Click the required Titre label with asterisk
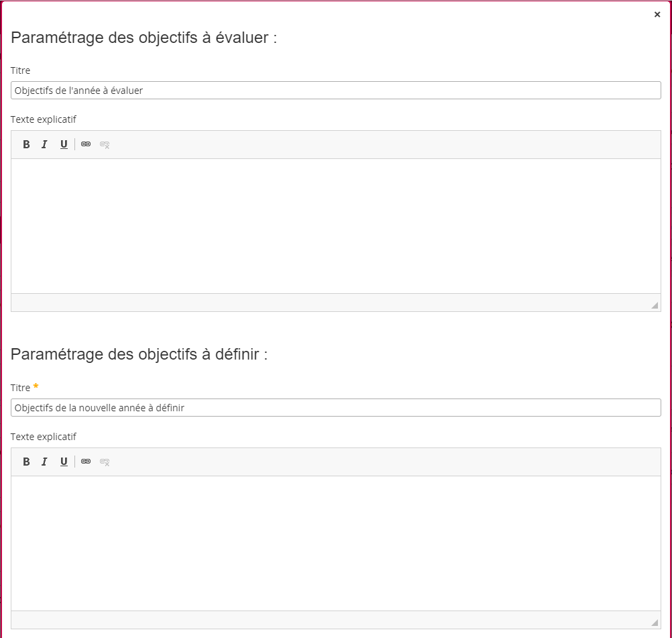 21,388
